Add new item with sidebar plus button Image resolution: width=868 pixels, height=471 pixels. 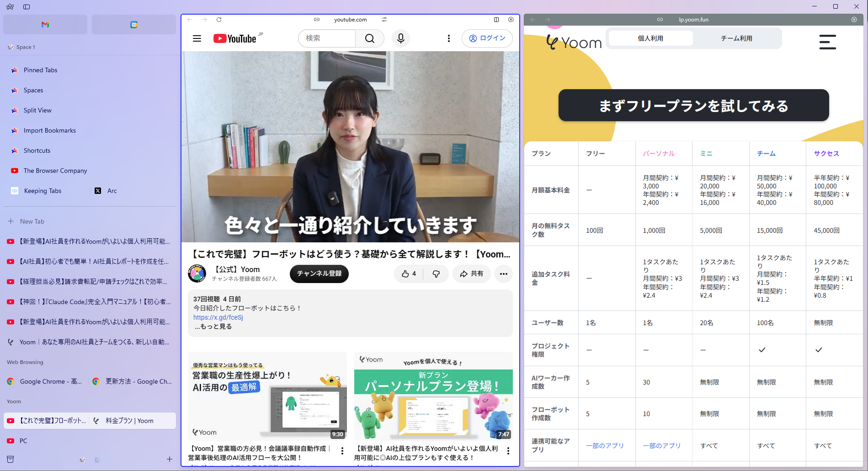tap(170, 459)
